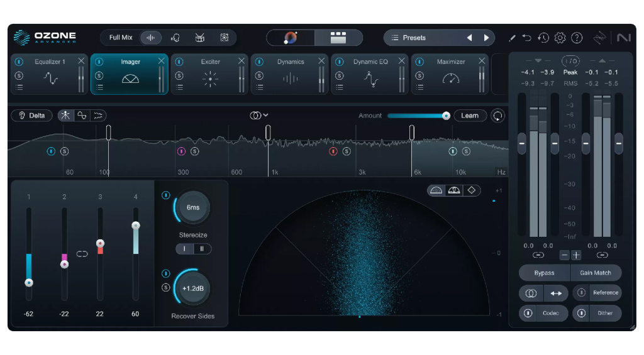The height and width of the screenshot is (355, 644).
Task: Select the Dynamic EQ module tab
Action: pos(370,74)
